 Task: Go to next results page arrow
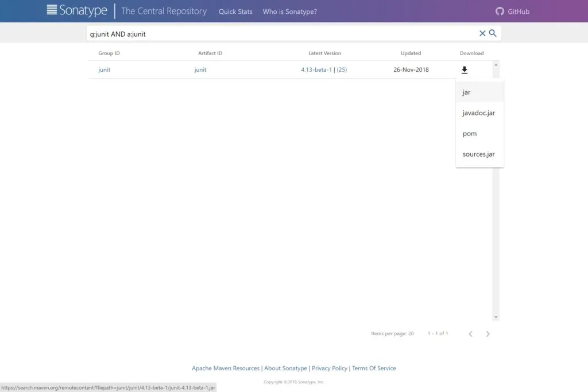pos(488,334)
